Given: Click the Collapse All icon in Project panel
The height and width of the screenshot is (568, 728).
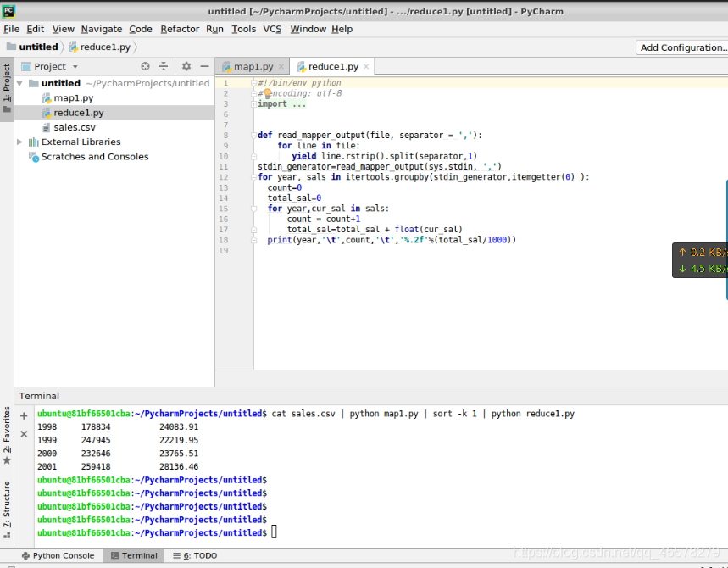Looking at the screenshot, I should 164,66.
